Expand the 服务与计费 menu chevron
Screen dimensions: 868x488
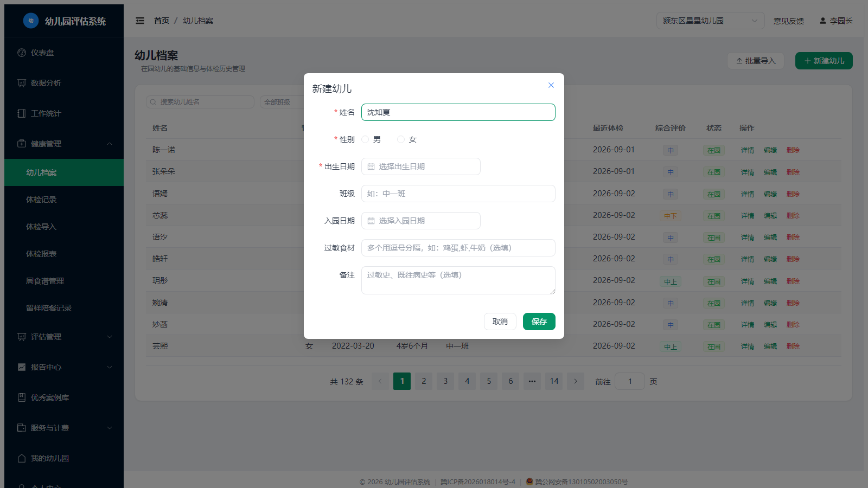[110, 428]
